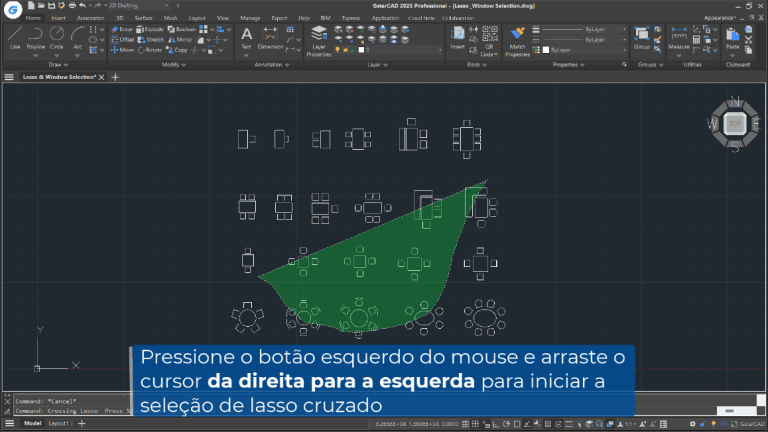
Task: Open the View ribbon tab
Action: click(223, 18)
